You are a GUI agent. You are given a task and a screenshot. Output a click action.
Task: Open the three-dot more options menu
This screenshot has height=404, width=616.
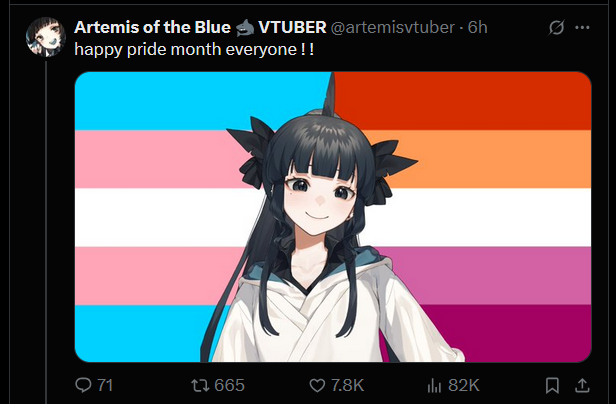point(582,28)
